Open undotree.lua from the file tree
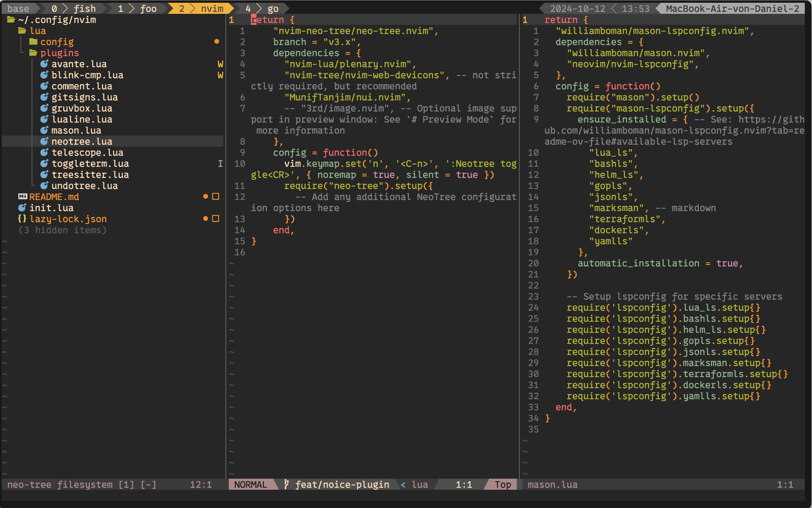Screen dimensions: 812x508 coord(84,186)
